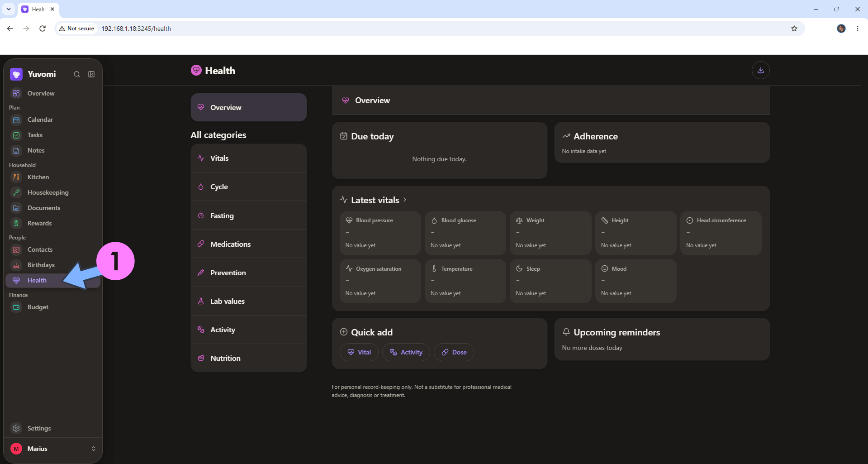Reload the page

click(43, 29)
